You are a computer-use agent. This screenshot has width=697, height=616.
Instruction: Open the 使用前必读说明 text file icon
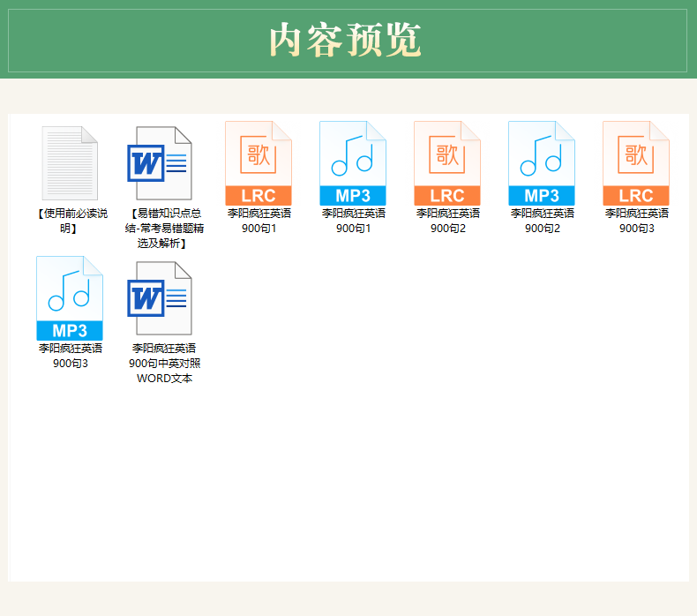point(70,163)
